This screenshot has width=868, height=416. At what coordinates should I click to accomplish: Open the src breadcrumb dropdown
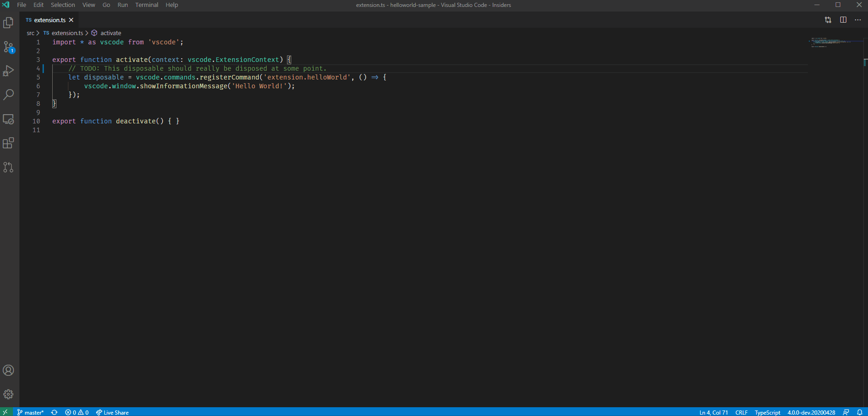coord(31,33)
